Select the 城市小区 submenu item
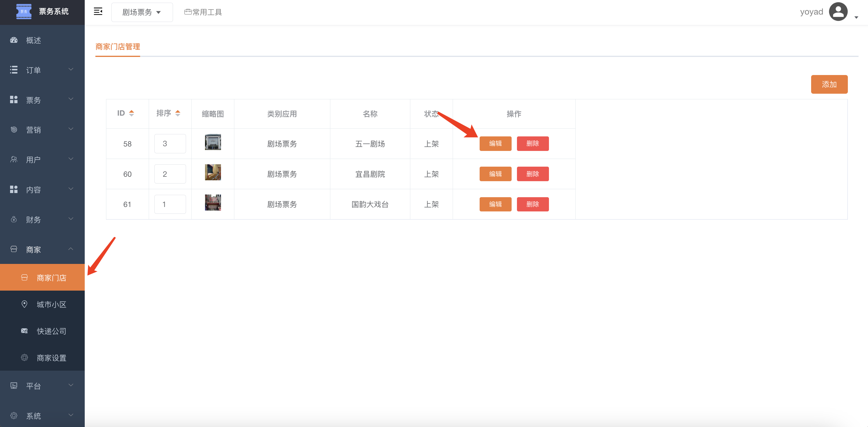 42,304
